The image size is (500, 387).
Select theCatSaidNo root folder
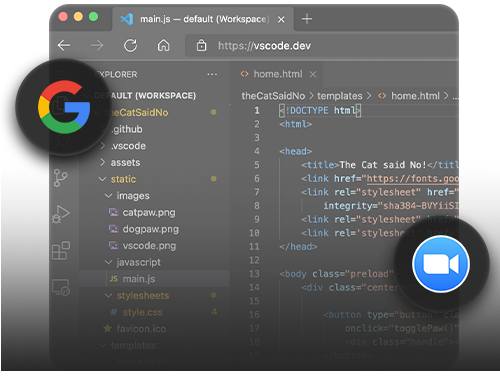pos(136,112)
